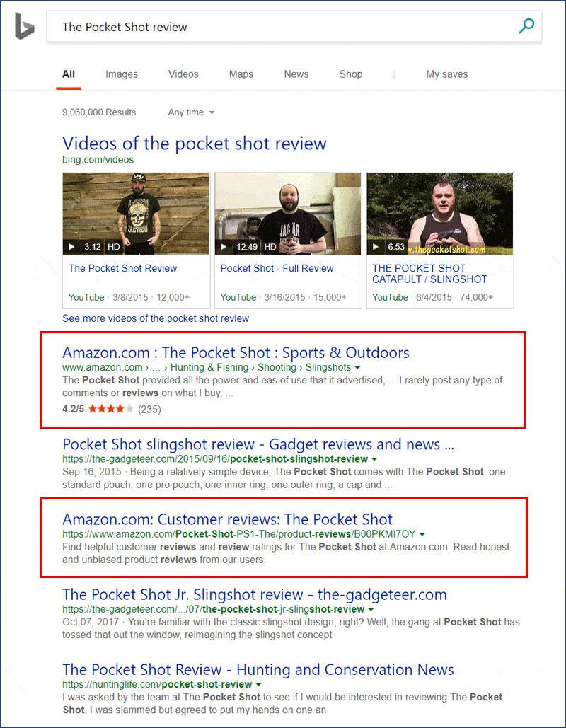The image size is (566, 728).
Task: Expand the pocket-shot-slingshot-review URL dropdown arrow
Action: click(375, 459)
